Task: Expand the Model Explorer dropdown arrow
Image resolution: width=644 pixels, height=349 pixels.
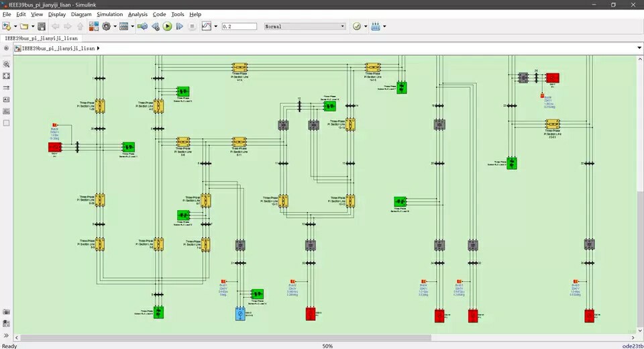Action: click(x=132, y=26)
